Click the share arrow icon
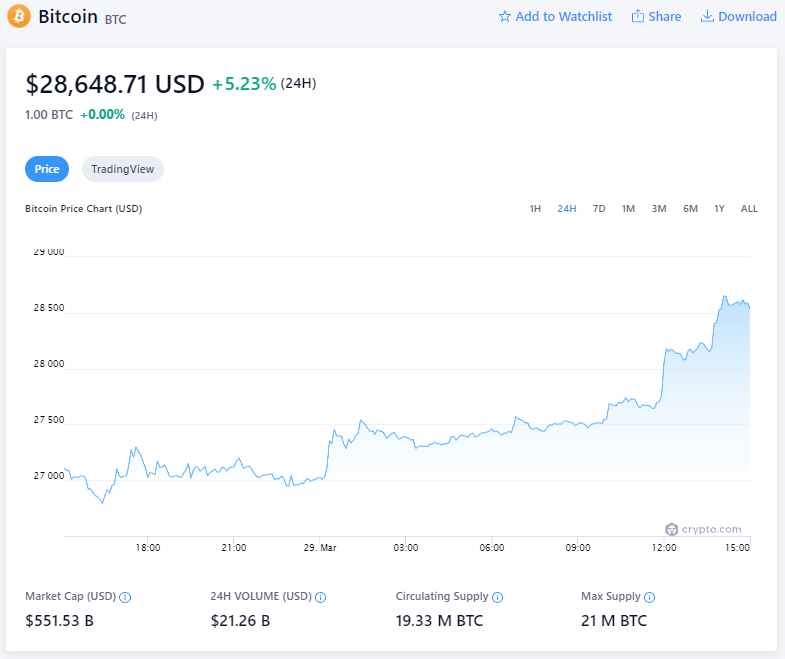The height and width of the screenshot is (659, 785). click(x=637, y=16)
